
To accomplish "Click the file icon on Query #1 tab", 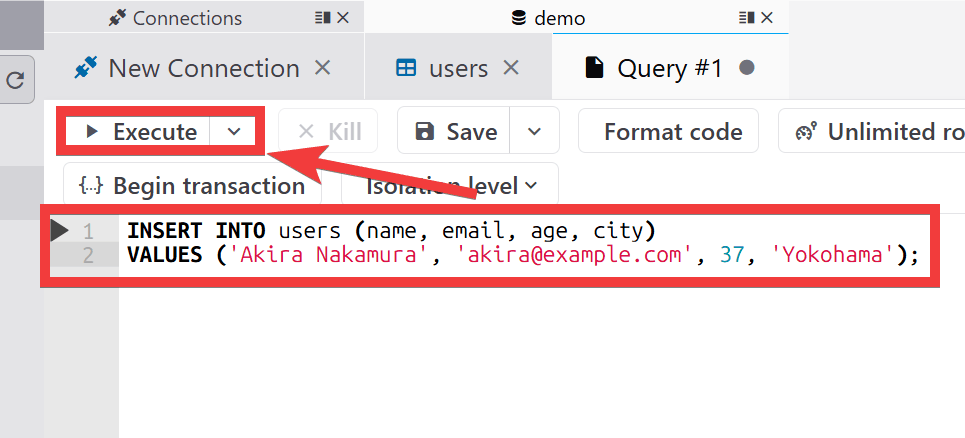I will (x=594, y=68).
